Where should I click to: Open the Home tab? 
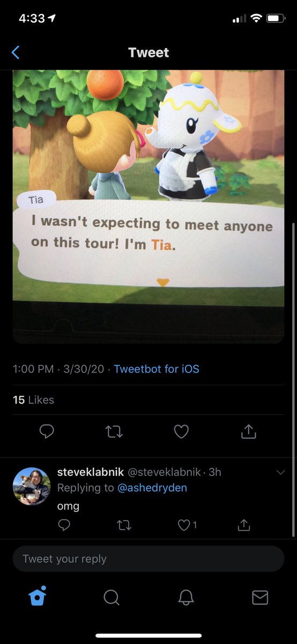click(37, 596)
